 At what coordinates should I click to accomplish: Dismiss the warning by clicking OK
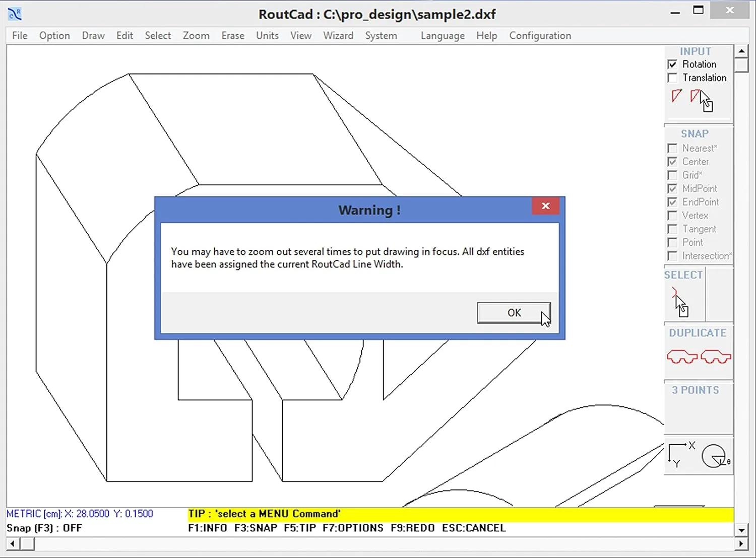(514, 312)
